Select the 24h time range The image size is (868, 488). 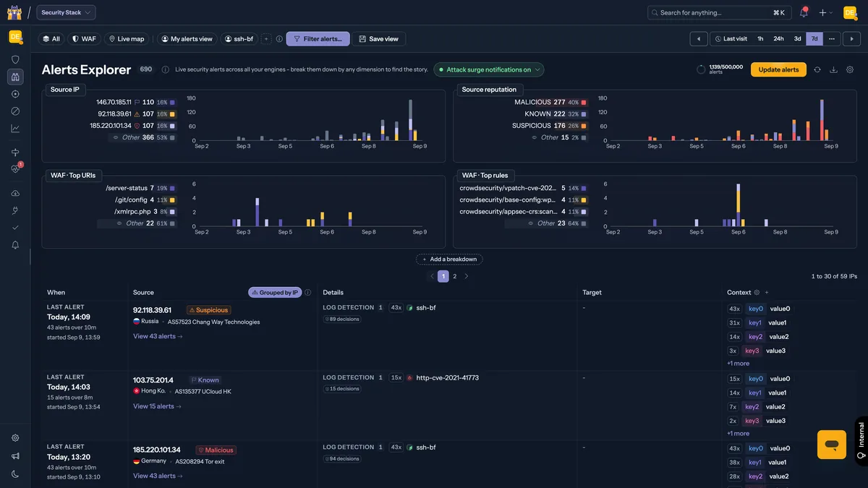click(x=778, y=39)
